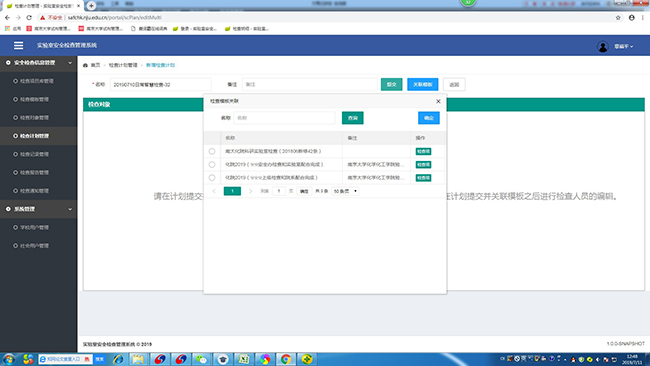Open the username dropdown in header
The image size is (650, 366).
(624, 46)
